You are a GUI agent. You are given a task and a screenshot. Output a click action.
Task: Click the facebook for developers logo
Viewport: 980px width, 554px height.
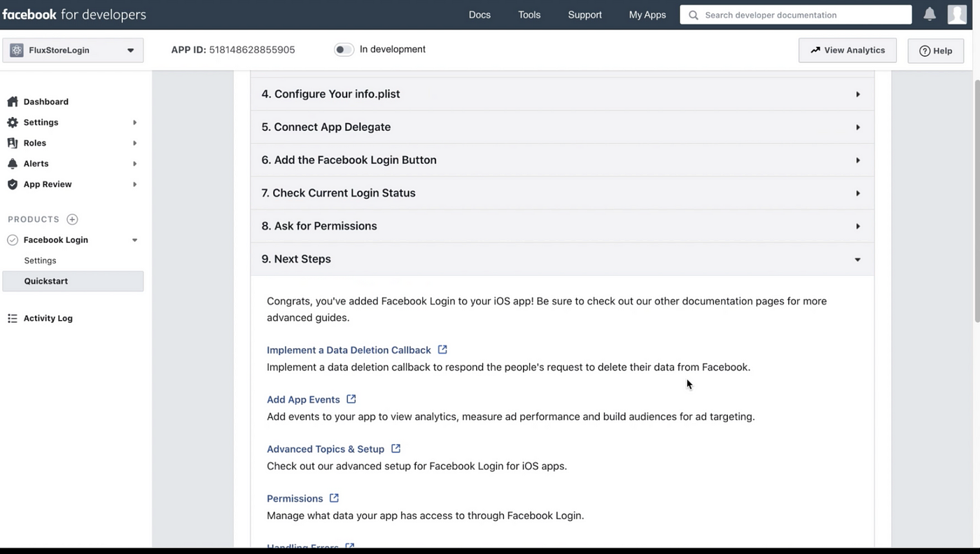point(74,15)
